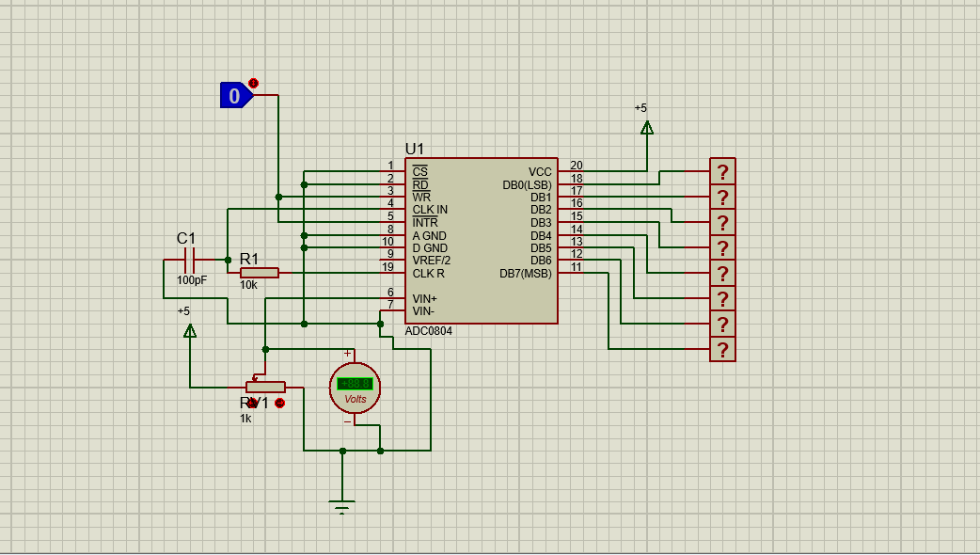Select the R1 10k resistor
This screenshot has width=980, height=555.
pyautogui.click(x=260, y=273)
